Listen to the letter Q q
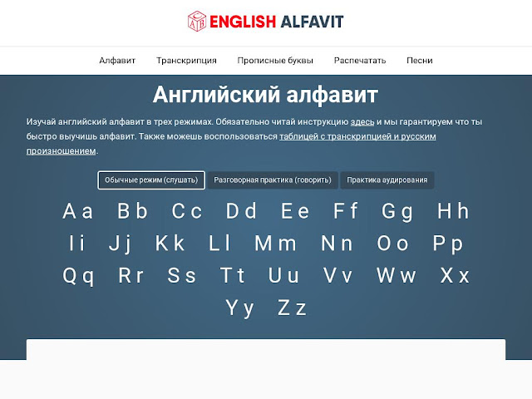Image resolution: width=532 pixels, height=399 pixels. [x=78, y=276]
